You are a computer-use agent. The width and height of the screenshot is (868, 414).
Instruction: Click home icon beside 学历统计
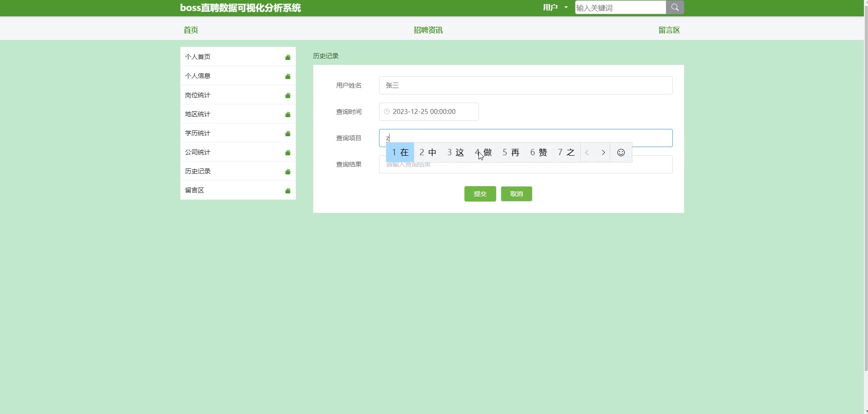287,133
